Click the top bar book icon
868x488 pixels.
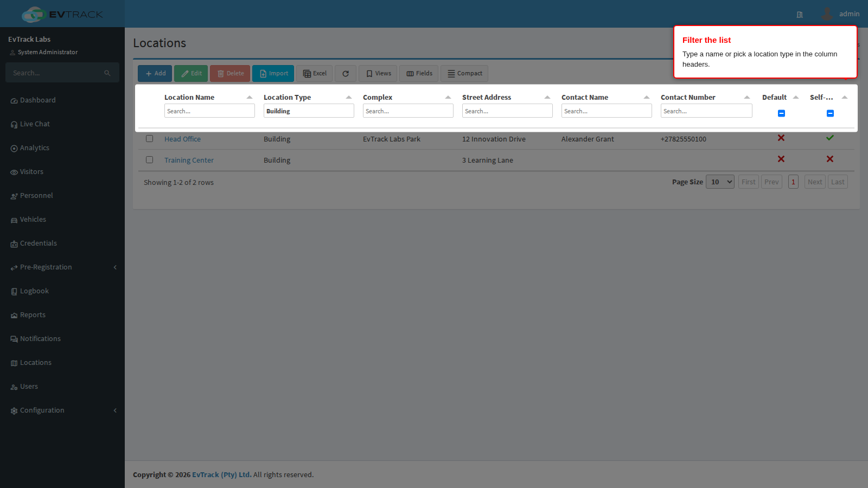pos(800,15)
